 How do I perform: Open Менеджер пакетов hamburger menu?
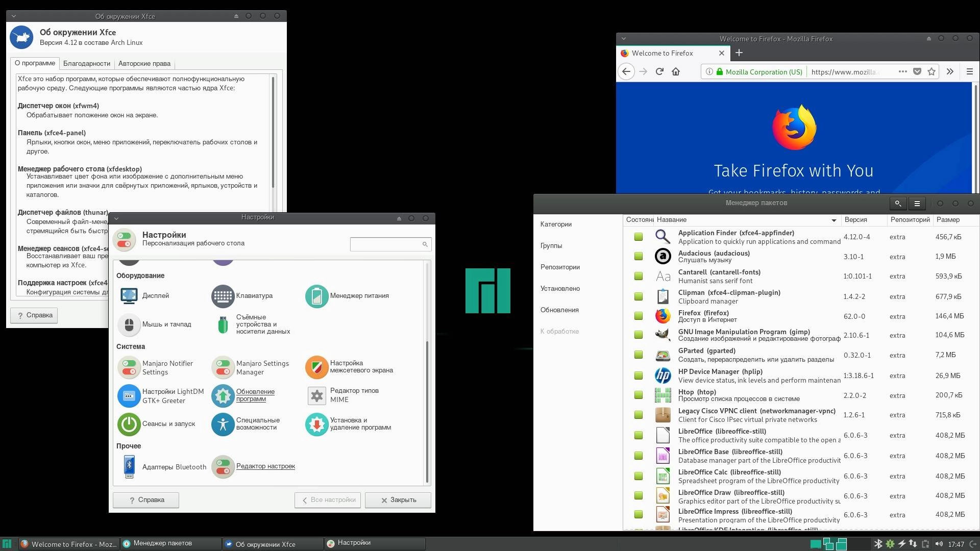pyautogui.click(x=917, y=204)
